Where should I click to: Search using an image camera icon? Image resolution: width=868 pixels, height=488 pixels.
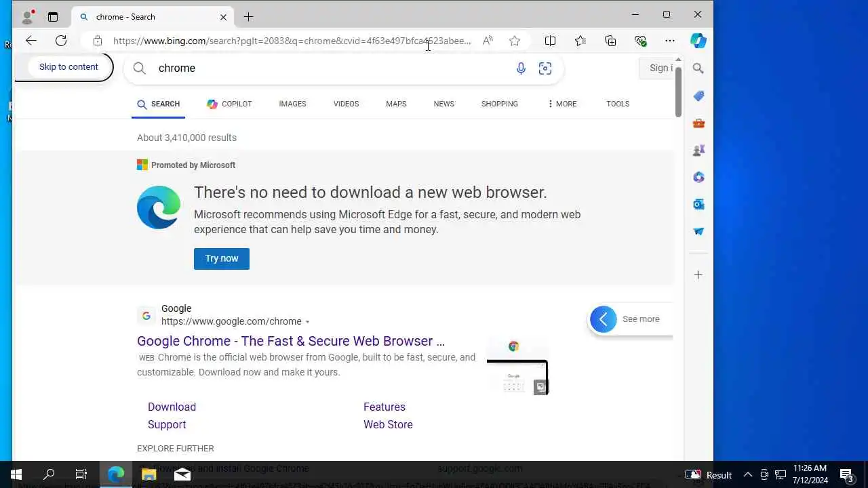click(x=545, y=68)
